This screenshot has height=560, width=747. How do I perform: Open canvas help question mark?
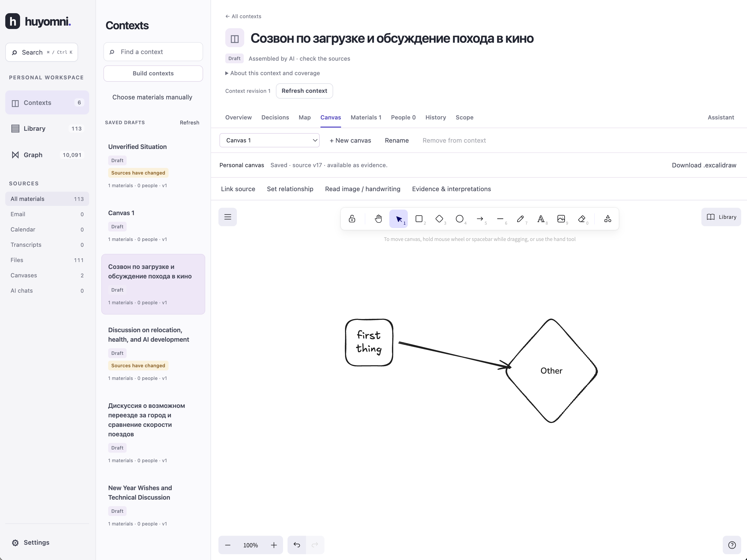732,545
